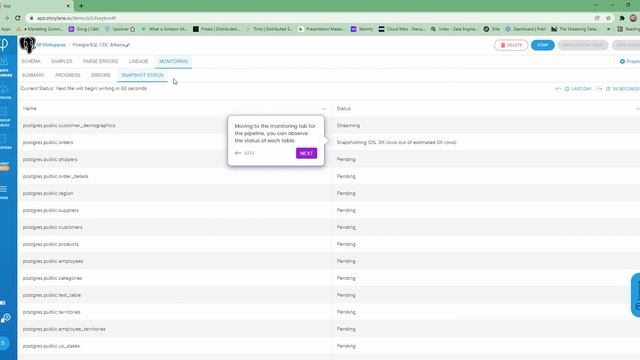Select the Monitoring tab
Viewport: 640px width, 360px height.
point(173,61)
